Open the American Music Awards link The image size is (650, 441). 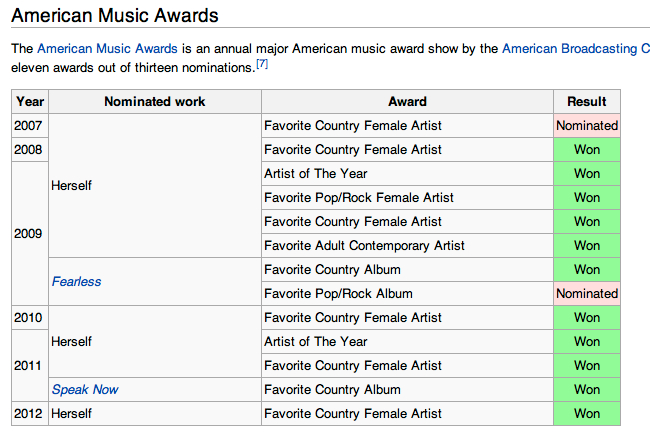coord(107,49)
